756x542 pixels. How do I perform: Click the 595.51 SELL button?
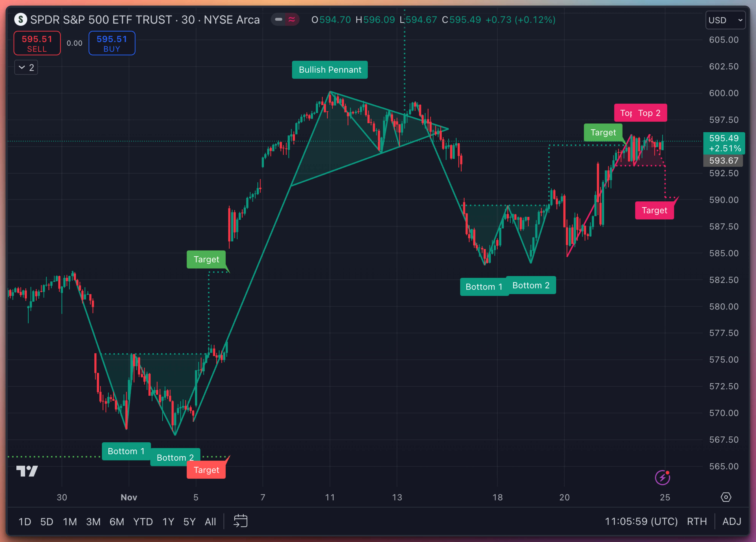pyautogui.click(x=37, y=43)
